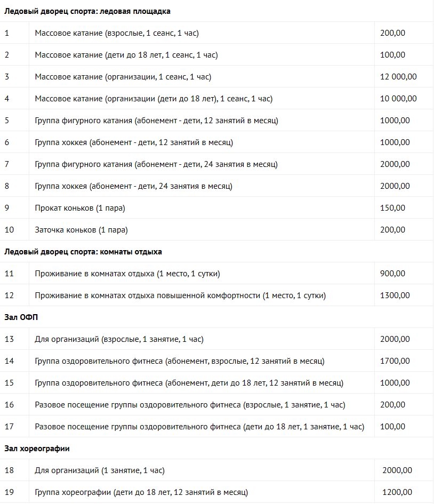The height and width of the screenshot is (504, 434).
Task: Click the 1700,00 fitness subscription price
Action: (x=395, y=361)
